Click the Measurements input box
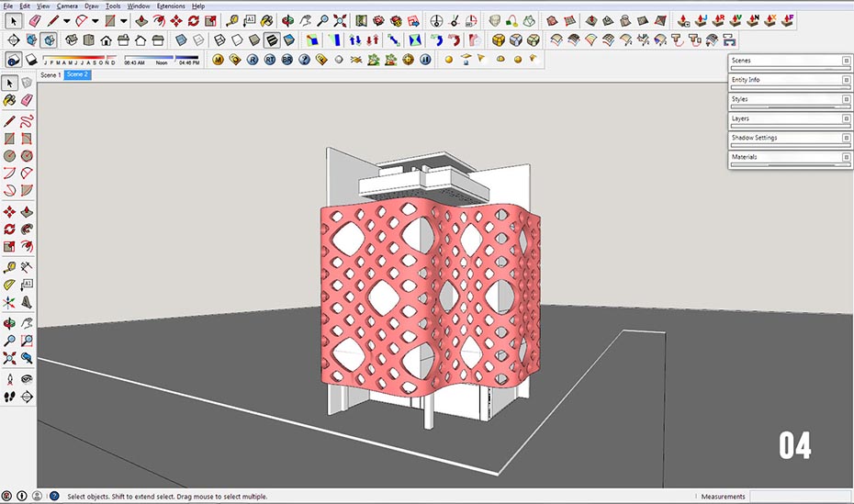This screenshot has width=854, height=504. (799, 497)
